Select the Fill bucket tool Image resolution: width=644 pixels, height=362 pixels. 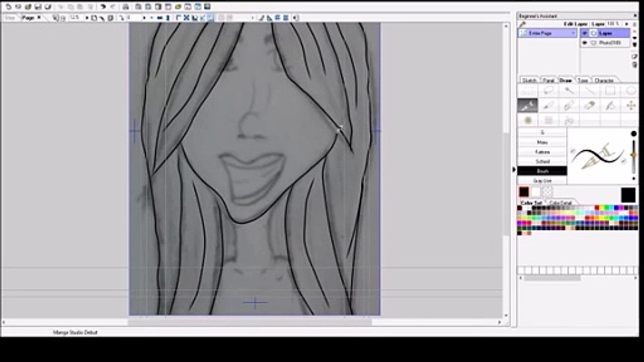(610, 106)
